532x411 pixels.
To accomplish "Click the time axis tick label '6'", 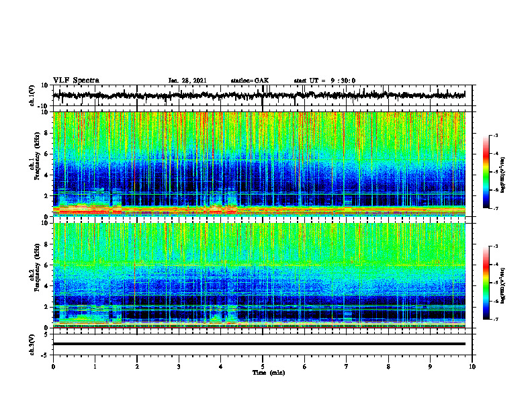I will point(305,367).
